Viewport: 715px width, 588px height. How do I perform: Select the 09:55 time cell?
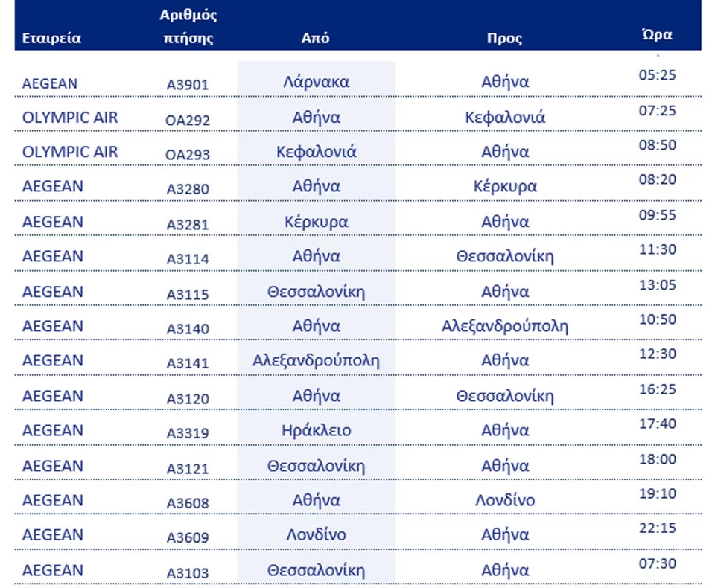658,214
